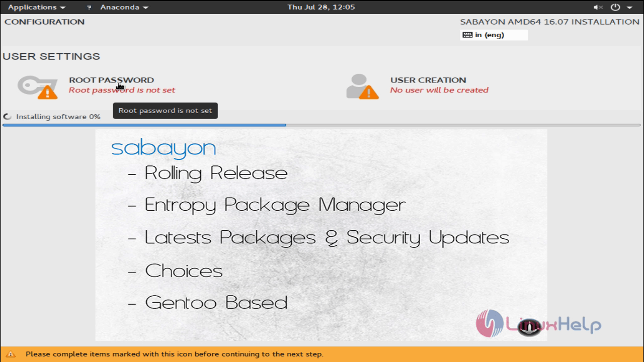Open the clock showing Thu Jul 28, 12:05
Screen dimensions: 644x362
pos(321,7)
